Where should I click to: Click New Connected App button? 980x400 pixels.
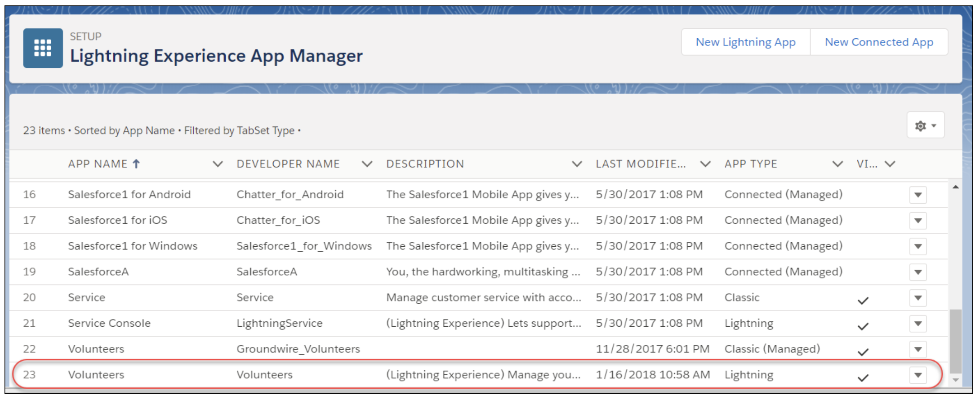tap(879, 42)
